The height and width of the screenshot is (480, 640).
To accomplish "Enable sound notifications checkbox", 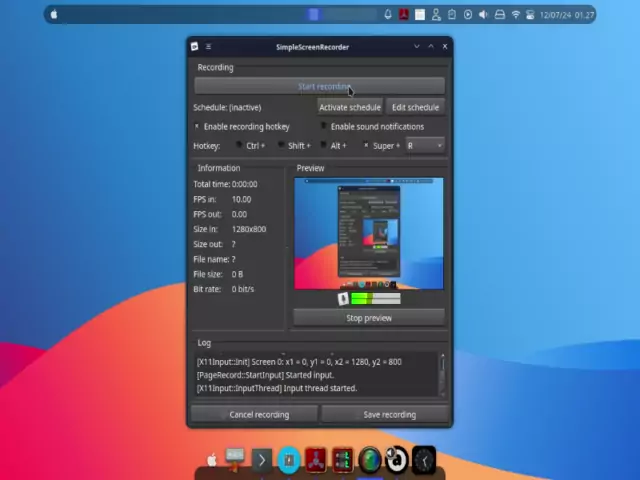I will tap(324, 127).
